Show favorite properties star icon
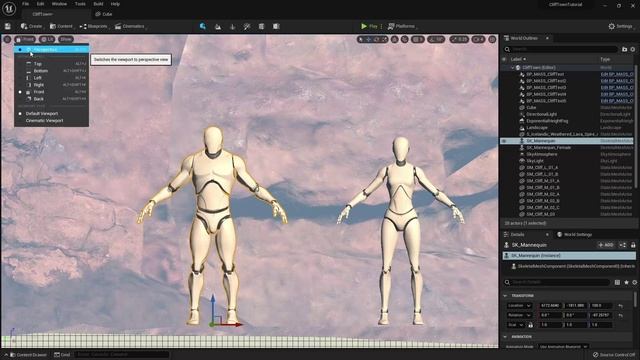 pyautogui.click(x=627, y=282)
